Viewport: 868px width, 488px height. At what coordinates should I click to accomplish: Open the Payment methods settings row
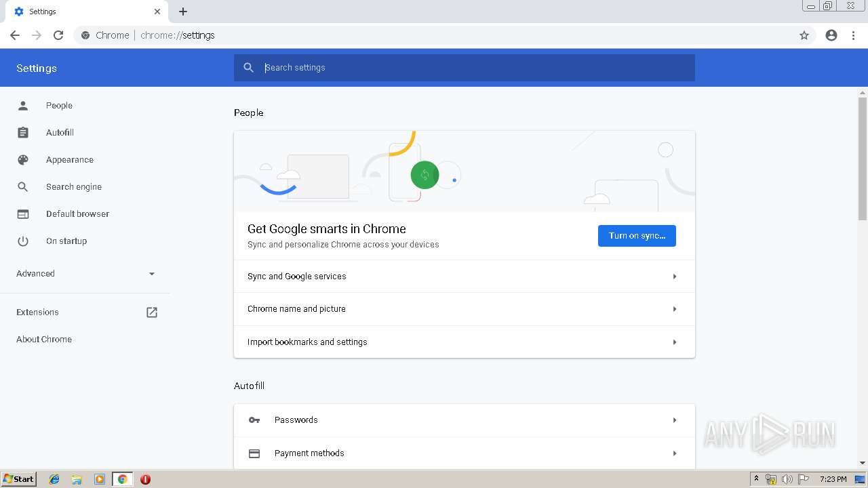pyautogui.click(x=465, y=453)
